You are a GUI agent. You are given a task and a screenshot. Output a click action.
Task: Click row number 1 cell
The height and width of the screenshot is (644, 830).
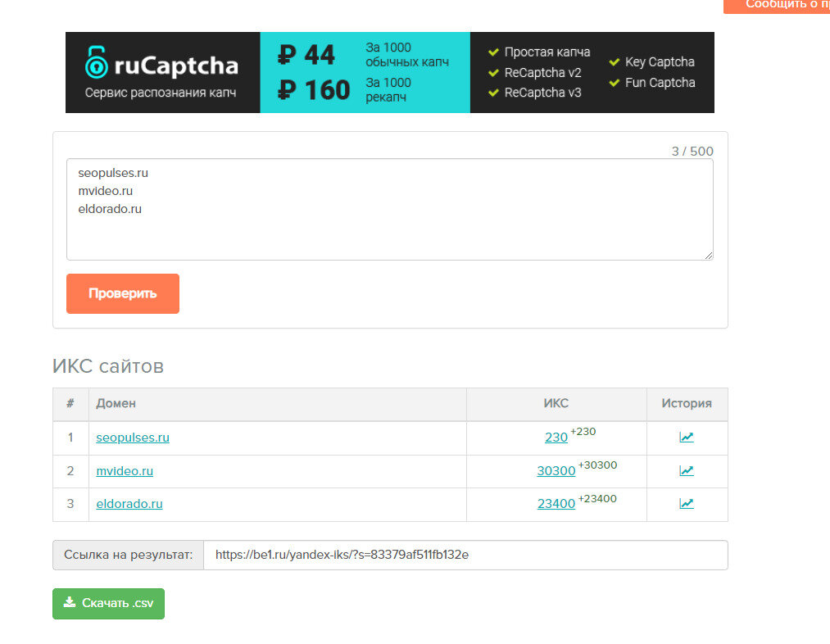70,438
